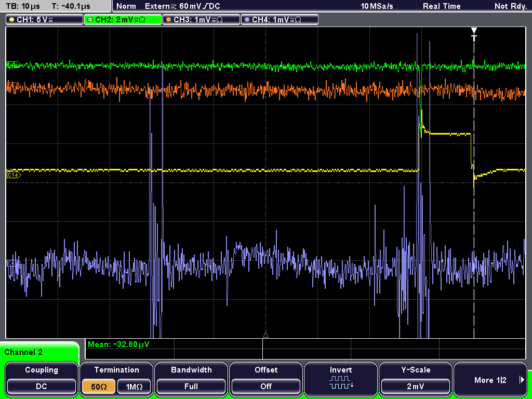Select the CH1: 5 V channel tab
The image size is (532, 399).
coord(45,20)
